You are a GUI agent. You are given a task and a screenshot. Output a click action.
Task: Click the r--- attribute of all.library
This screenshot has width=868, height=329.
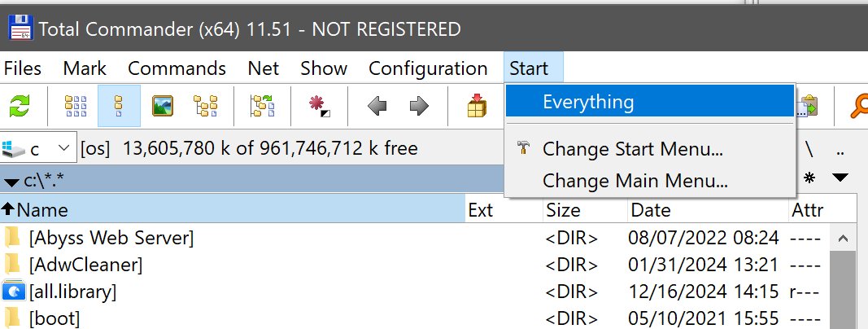point(805,291)
